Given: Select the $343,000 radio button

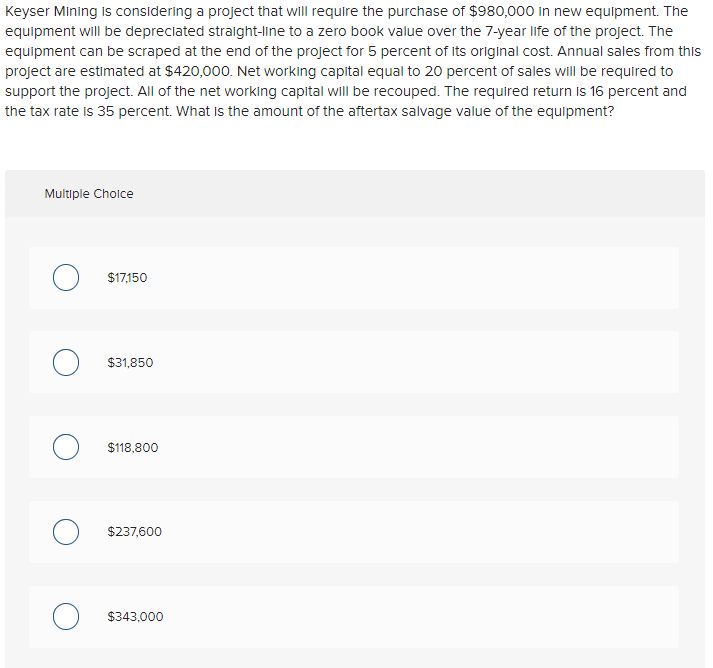Looking at the screenshot, I should [x=67, y=616].
